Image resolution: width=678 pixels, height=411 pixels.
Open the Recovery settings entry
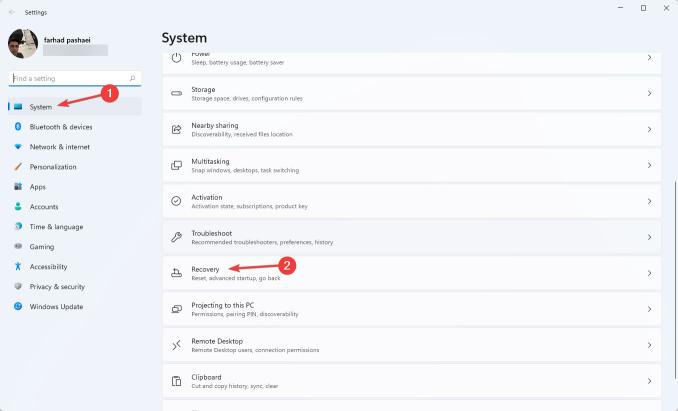pyautogui.click(x=412, y=273)
